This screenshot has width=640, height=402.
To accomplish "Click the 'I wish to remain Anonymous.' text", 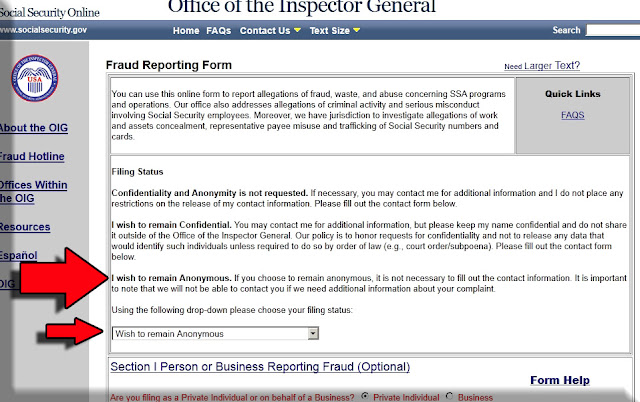I will tap(171, 278).
